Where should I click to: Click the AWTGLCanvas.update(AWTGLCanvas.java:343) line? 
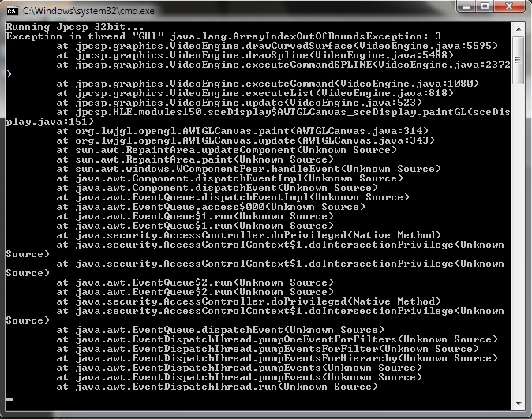(x=245, y=140)
